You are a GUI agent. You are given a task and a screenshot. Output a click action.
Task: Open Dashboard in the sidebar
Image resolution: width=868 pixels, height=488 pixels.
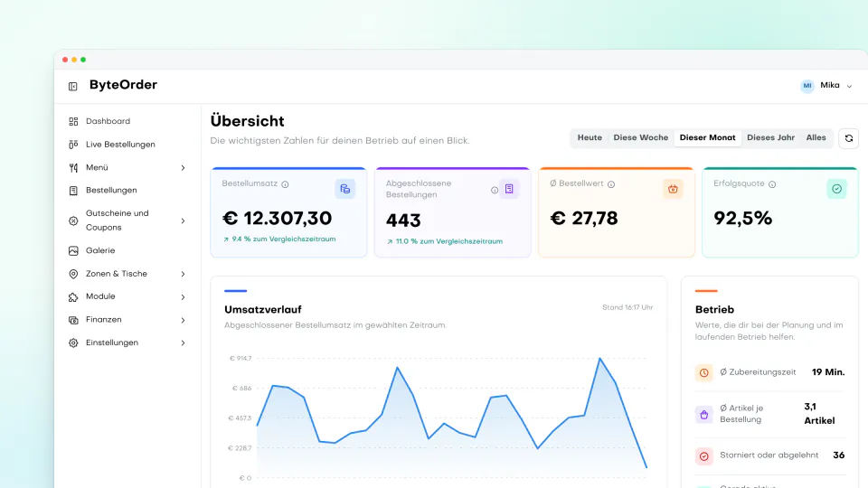click(108, 121)
